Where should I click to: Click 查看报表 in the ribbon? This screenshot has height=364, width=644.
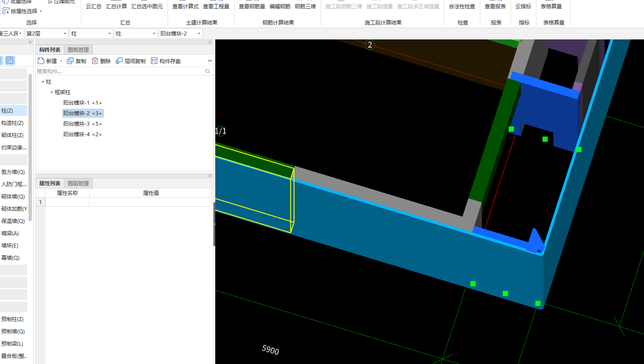click(x=495, y=6)
